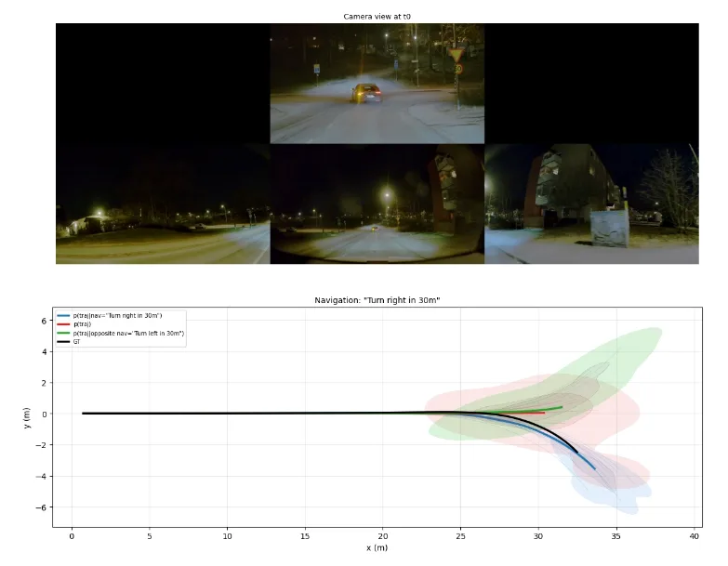Image resolution: width=728 pixels, height=566 pixels.
Task: Click the y-axis tick label "−6"
Action: tap(41, 507)
